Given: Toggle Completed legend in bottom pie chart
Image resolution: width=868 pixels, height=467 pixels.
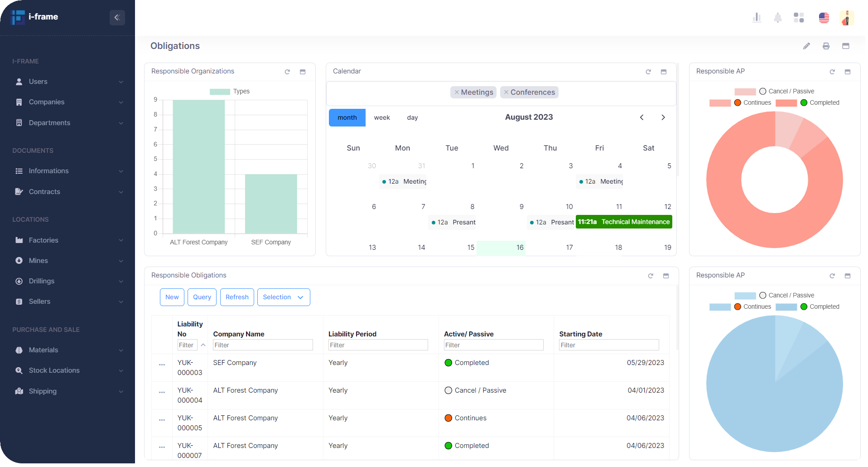Looking at the screenshot, I should [807, 307].
